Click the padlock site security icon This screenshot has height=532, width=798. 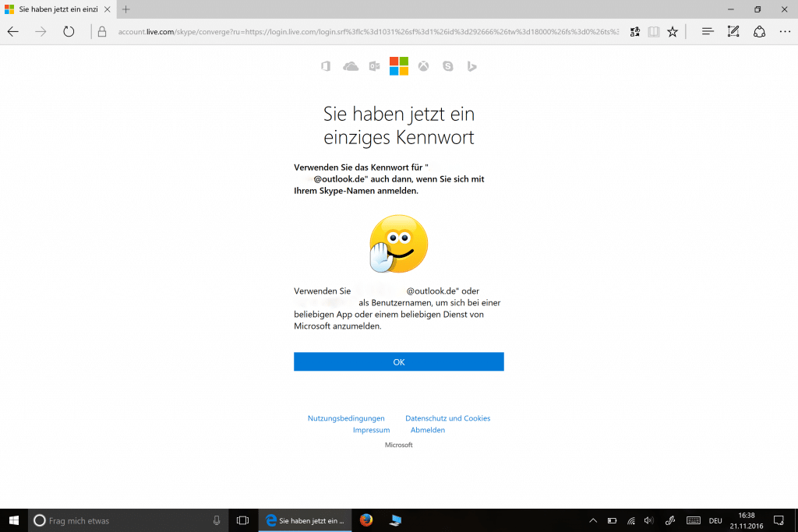pyautogui.click(x=102, y=31)
